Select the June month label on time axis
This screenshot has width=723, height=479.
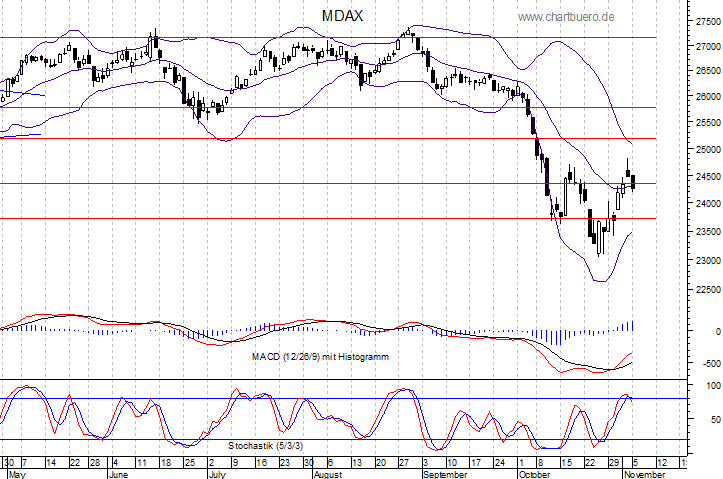click(118, 474)
